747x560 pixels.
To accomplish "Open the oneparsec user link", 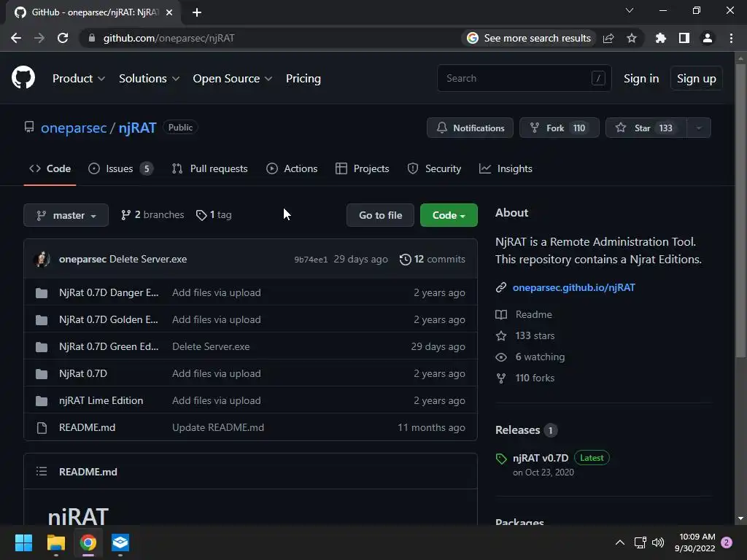I will click(x=74, y=128).
